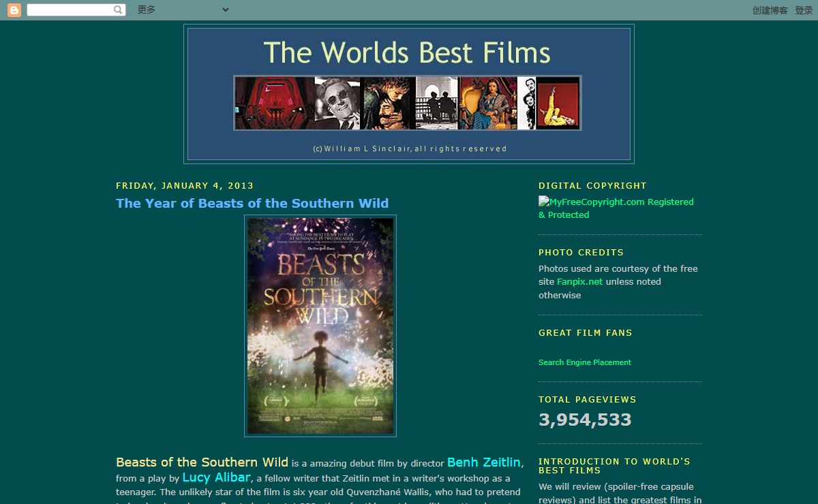Click the Benh Zeitlin link
The height and width of the screenshot is (504, 818).
(x=484, y=462)
